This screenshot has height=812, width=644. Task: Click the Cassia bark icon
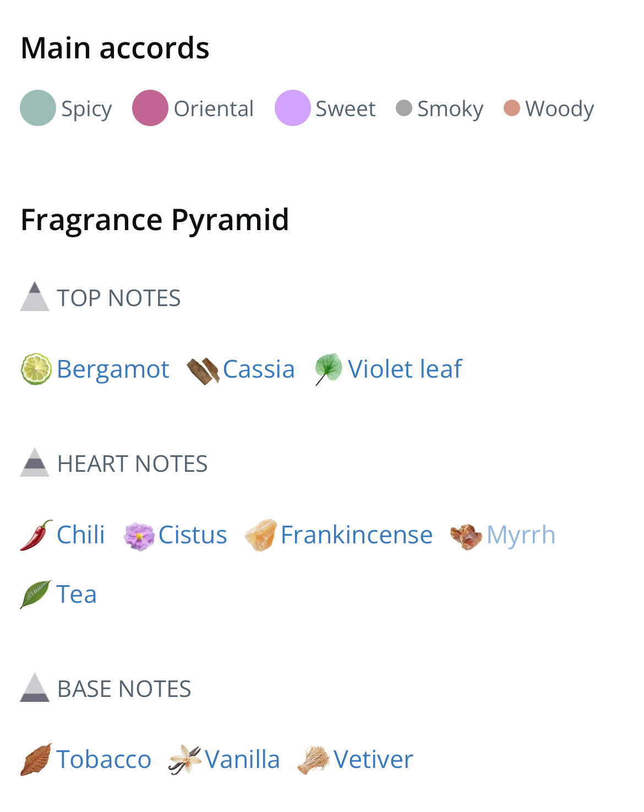(203, 371)
